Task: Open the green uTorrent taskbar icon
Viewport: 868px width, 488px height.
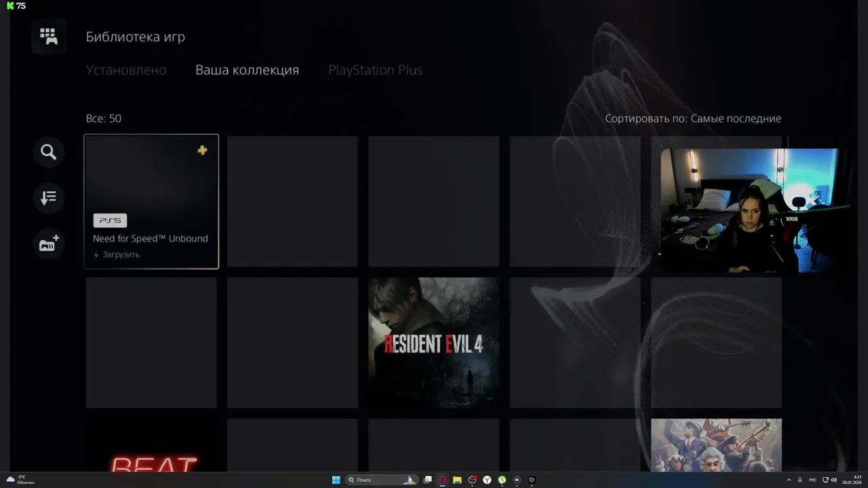Action: click(x=502, y=480)
